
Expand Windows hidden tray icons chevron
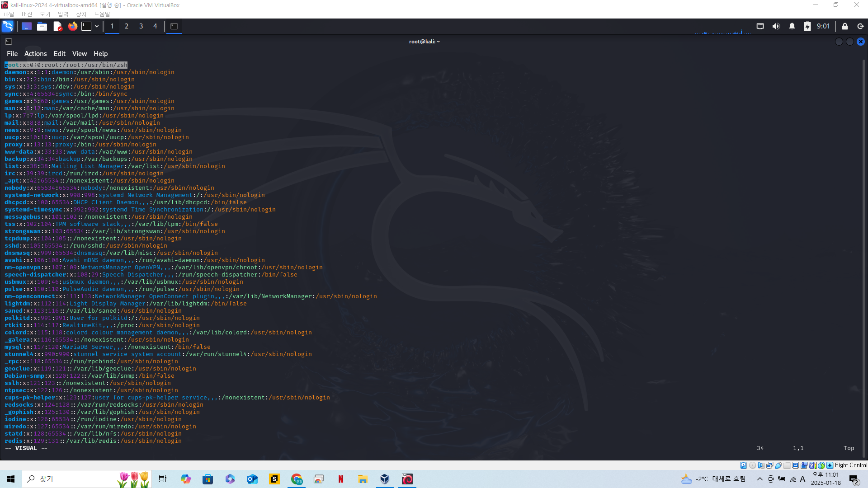[759, 479]
